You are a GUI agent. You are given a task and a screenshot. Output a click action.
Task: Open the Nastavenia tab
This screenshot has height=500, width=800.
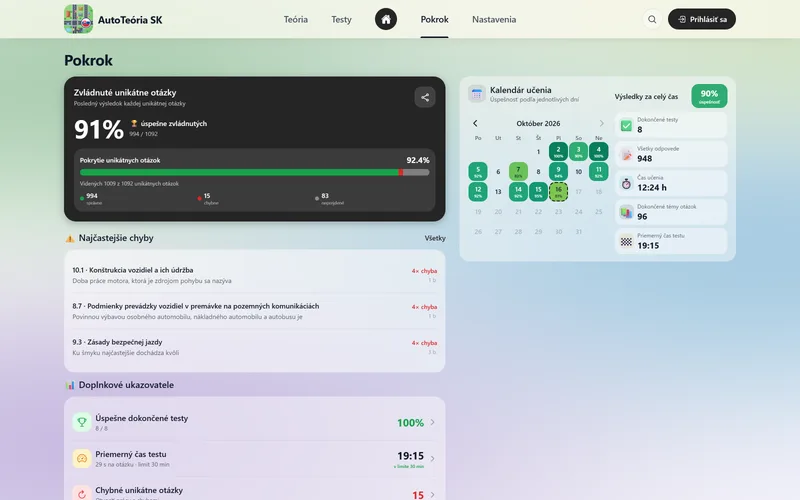coord(494,19)
